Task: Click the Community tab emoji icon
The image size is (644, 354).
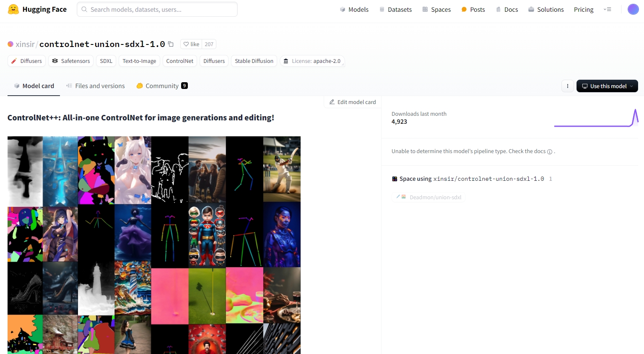Action: 140,86
